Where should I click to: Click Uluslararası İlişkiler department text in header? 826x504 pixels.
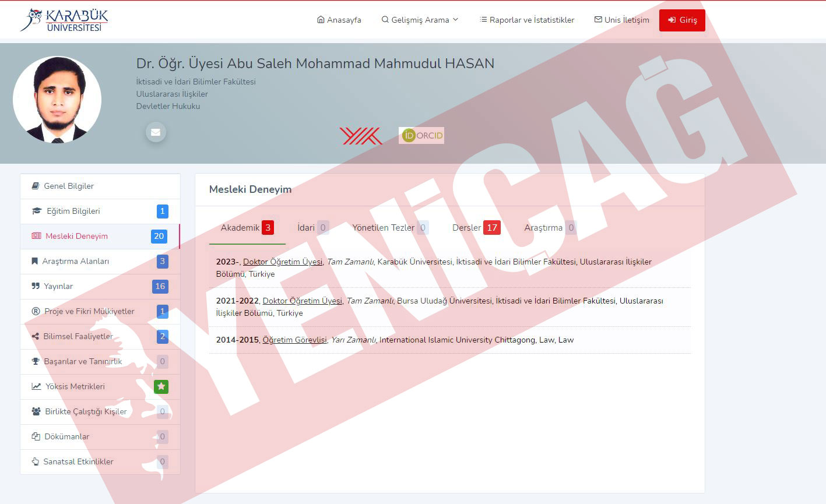point(172,94)
